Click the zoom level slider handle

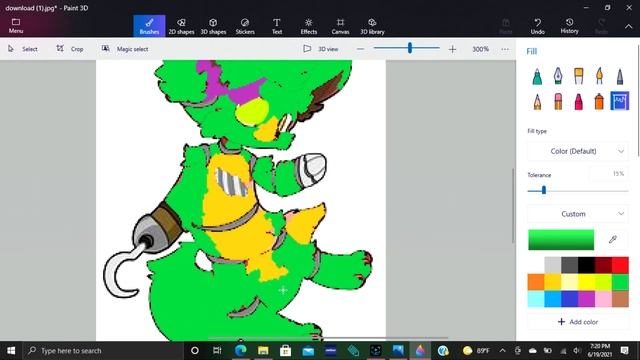click(x=409, y=48)
